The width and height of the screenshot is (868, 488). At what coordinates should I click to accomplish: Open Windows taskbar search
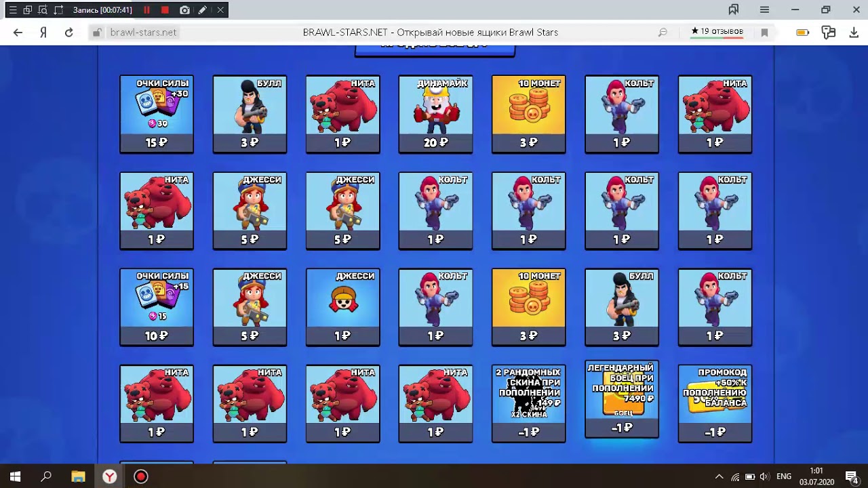(x=46, y=476)
